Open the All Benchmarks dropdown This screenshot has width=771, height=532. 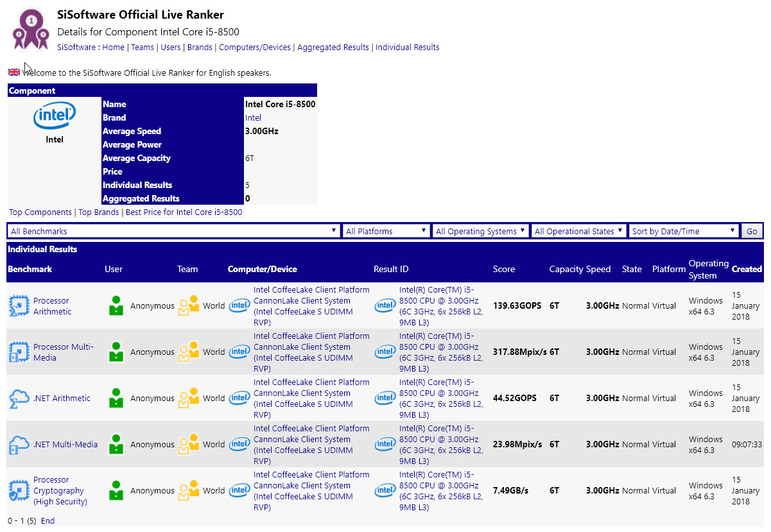(x=173, y=231)
